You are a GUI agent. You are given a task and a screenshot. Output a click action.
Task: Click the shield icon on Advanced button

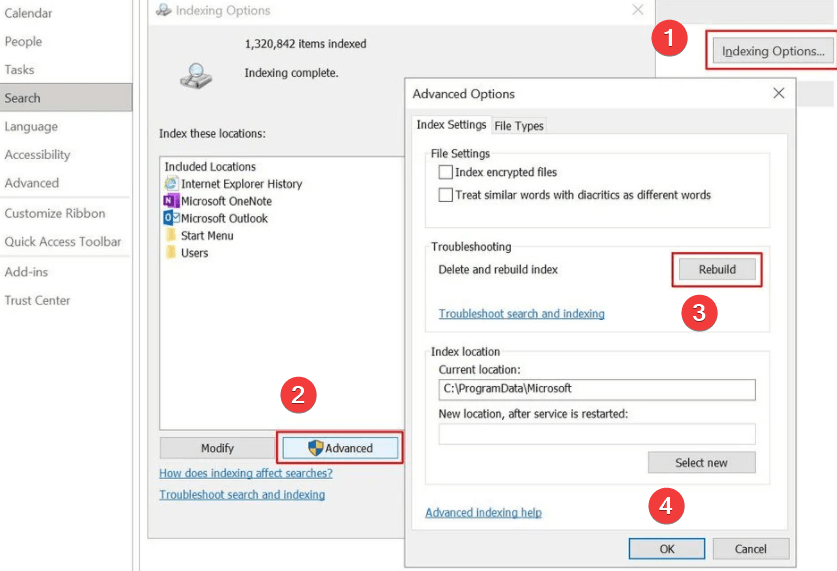coord(315,448)
